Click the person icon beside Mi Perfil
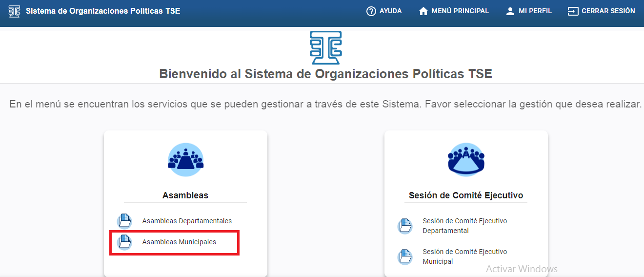This screenshot has height=277, width=644. pos(510,11)
